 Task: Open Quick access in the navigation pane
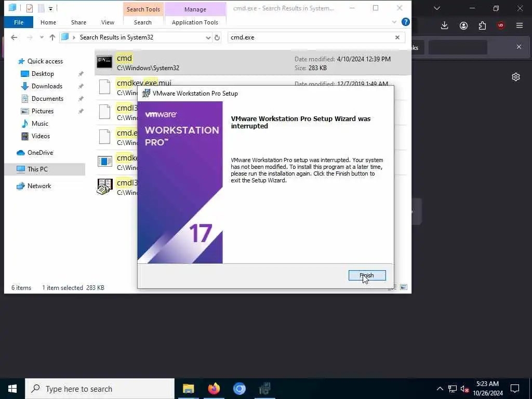[x=45, y=61]
